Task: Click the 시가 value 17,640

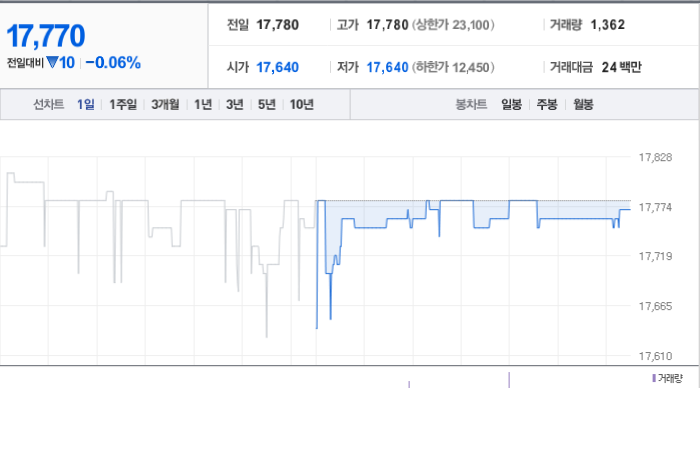Action: tap(277, 67)
